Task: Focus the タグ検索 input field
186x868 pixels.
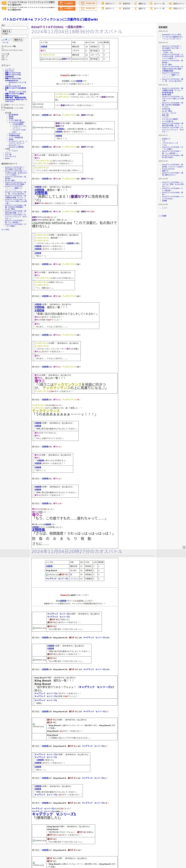Action: (x=14, y=36)
